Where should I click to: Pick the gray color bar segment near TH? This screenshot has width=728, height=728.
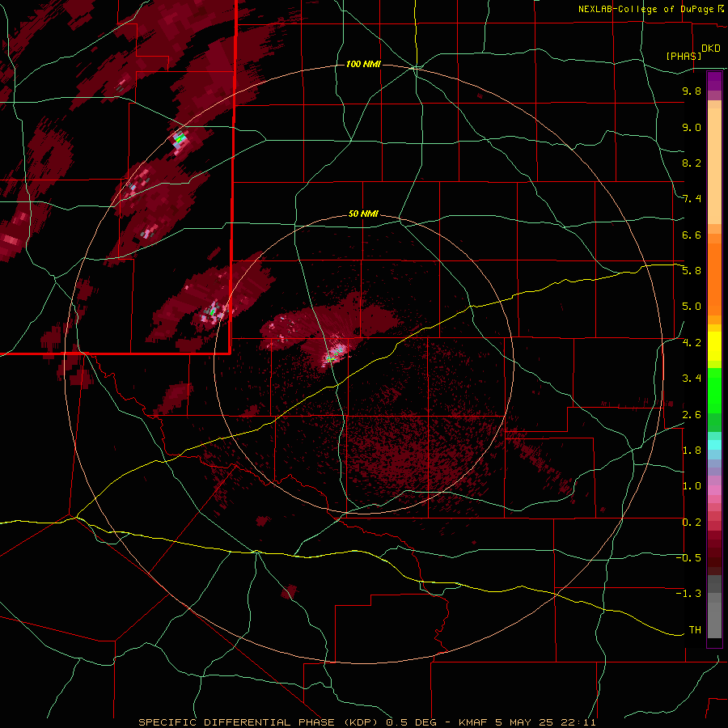point(714,622)
